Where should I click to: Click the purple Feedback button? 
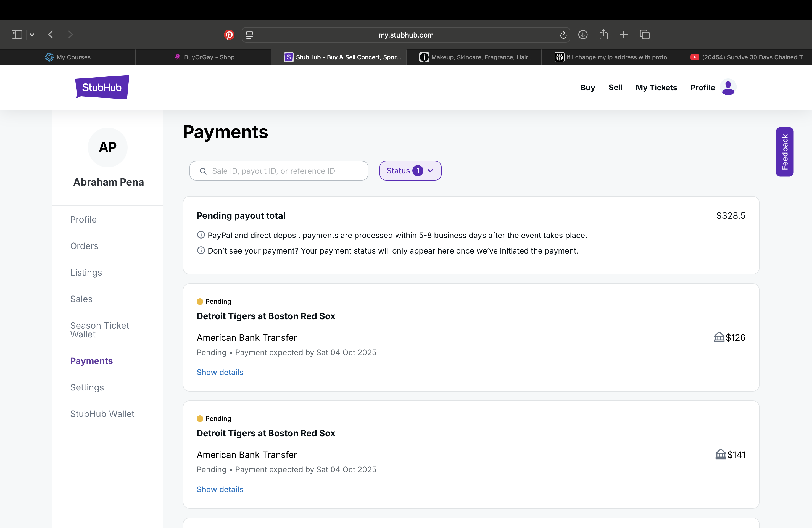784,152
